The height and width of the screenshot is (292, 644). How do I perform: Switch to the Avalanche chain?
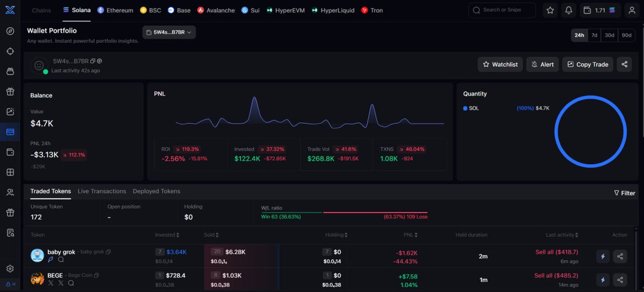pyautogui.click(x=216, y=10)
